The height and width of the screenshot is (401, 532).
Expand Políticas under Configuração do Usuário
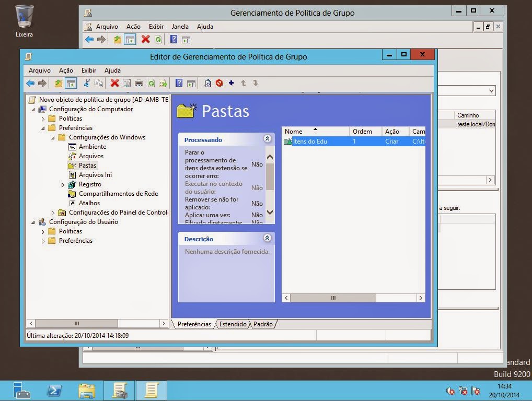(42, 231)
